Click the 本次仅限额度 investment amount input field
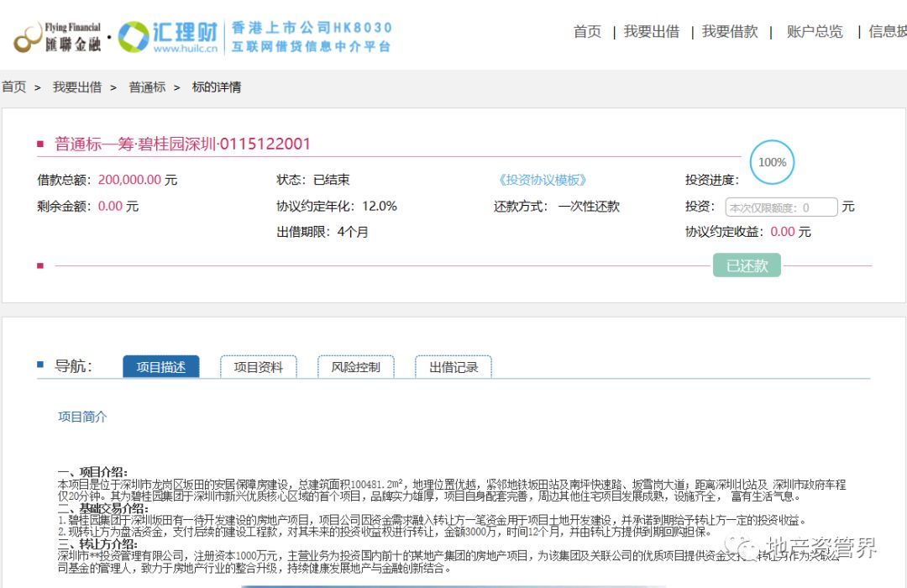The image size is (907, 588). pyautogui.click(x=782, y=207)
